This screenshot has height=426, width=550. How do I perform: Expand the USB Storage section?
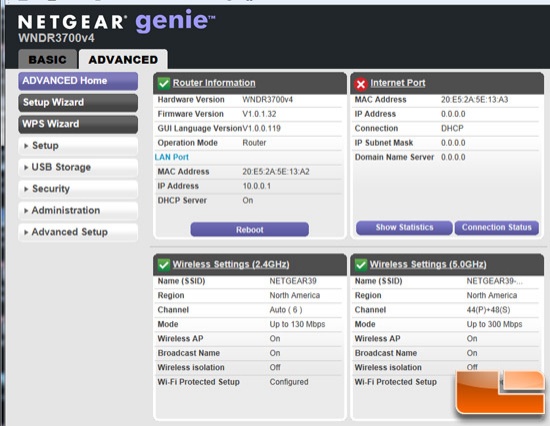tap(78, 167)
